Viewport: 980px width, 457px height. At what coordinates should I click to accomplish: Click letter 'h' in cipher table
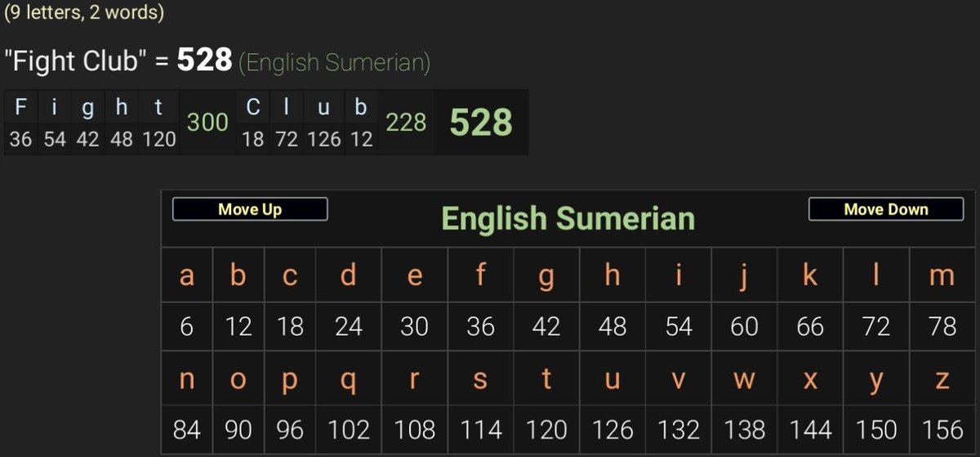[612, 276]
